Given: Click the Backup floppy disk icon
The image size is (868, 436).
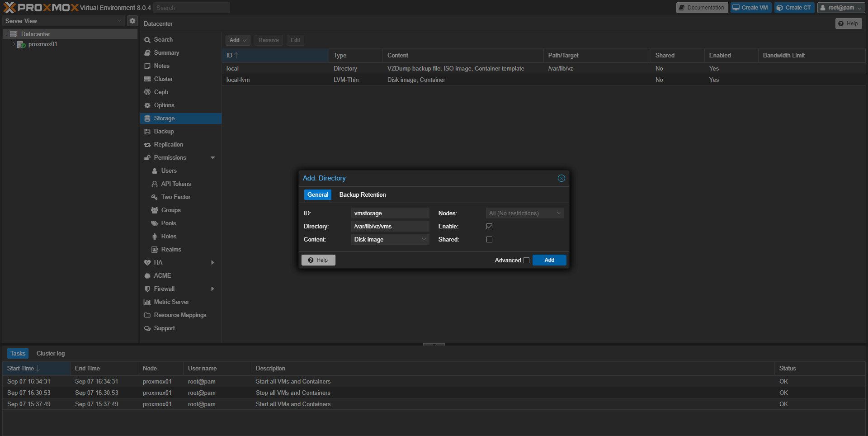Looking at the screenshot, I should [147, 132].
